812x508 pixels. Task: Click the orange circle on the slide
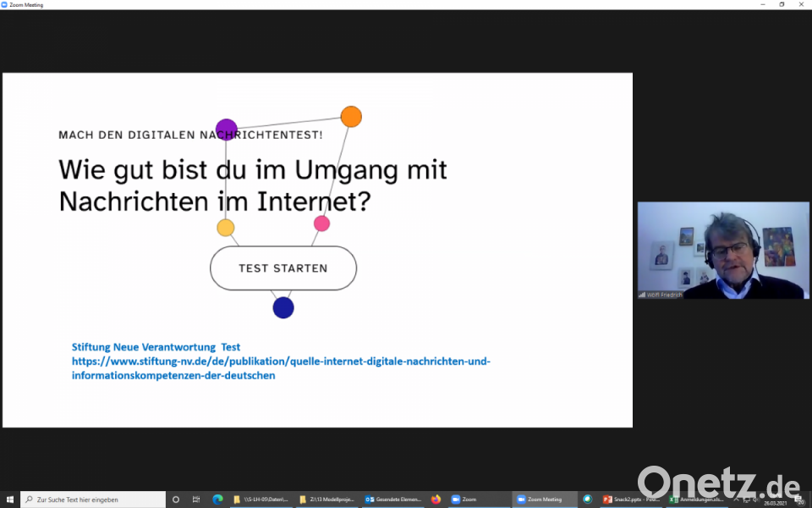tap(351, 117)
